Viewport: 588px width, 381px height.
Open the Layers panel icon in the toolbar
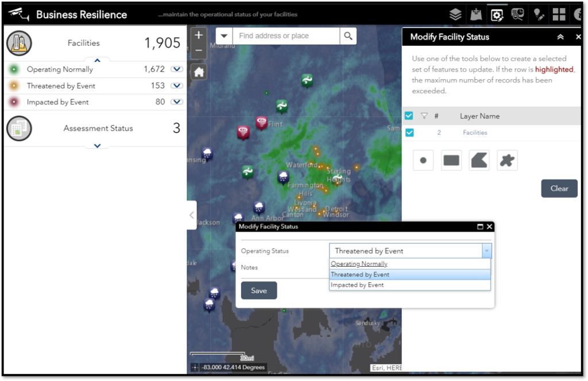[x=455, y=14]
